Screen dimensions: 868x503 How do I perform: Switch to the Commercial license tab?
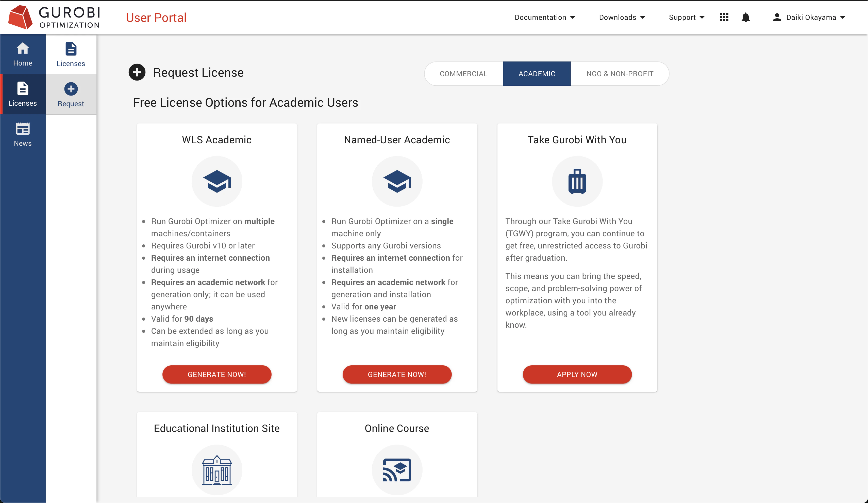point(464,74)
